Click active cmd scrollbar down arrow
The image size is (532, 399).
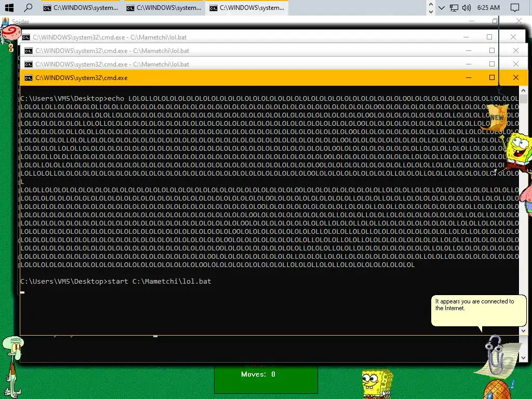coord(523,330)
